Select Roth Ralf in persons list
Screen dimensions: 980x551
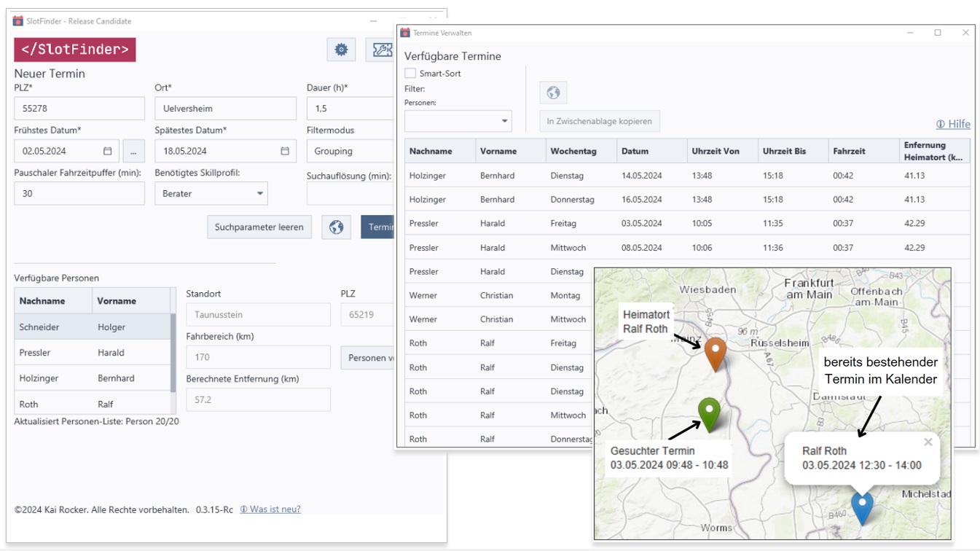[93, 403]
